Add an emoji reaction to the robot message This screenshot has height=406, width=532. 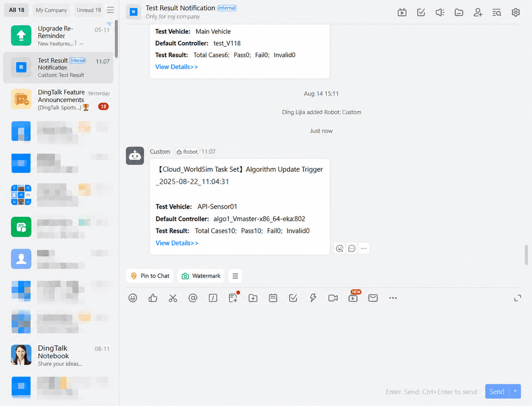pos(340,248)
